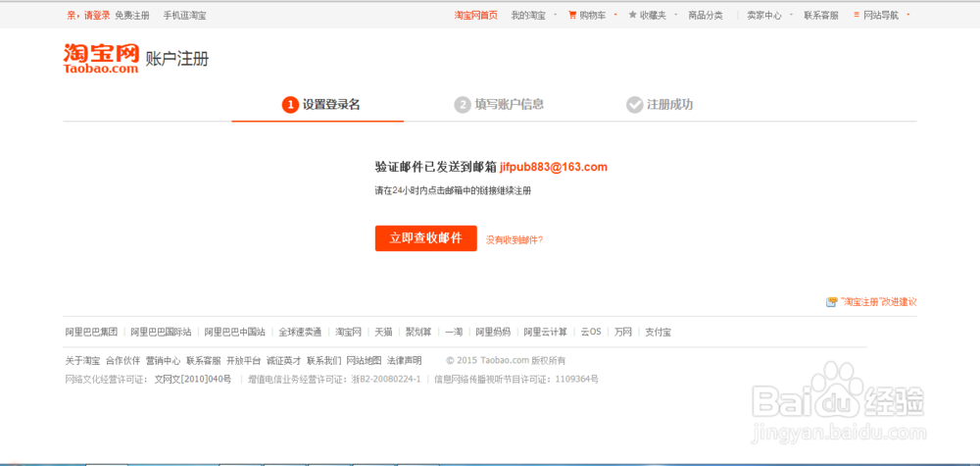
Task: Click the shopping cart icon
Action: click(572, 15)
